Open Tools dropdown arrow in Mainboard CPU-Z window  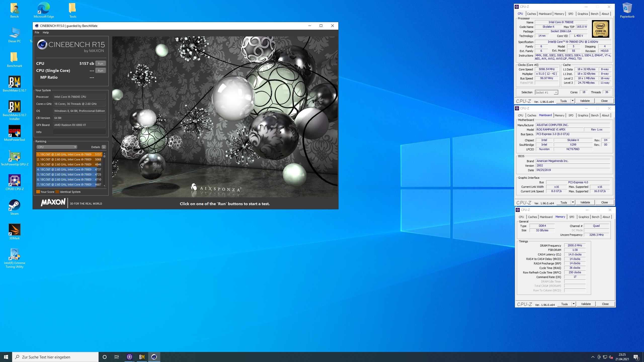click(x=573, y=202)
